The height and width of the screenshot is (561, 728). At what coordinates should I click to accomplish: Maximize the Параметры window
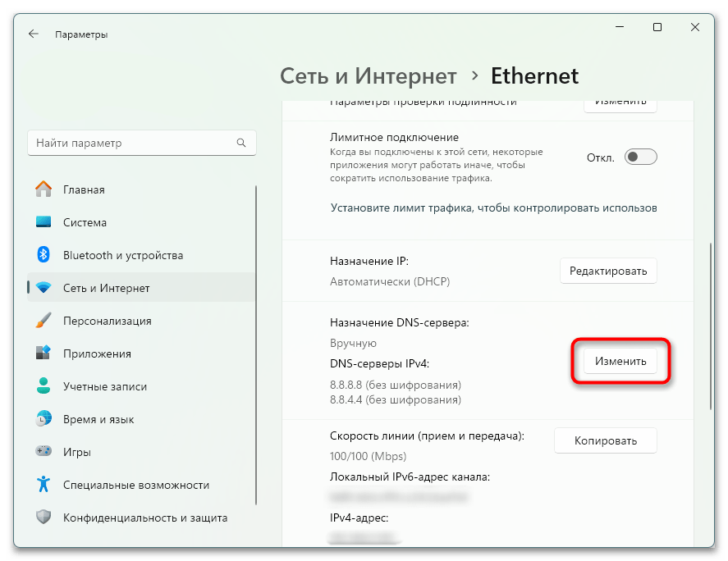pyautogui.click(x=657, y=27)
